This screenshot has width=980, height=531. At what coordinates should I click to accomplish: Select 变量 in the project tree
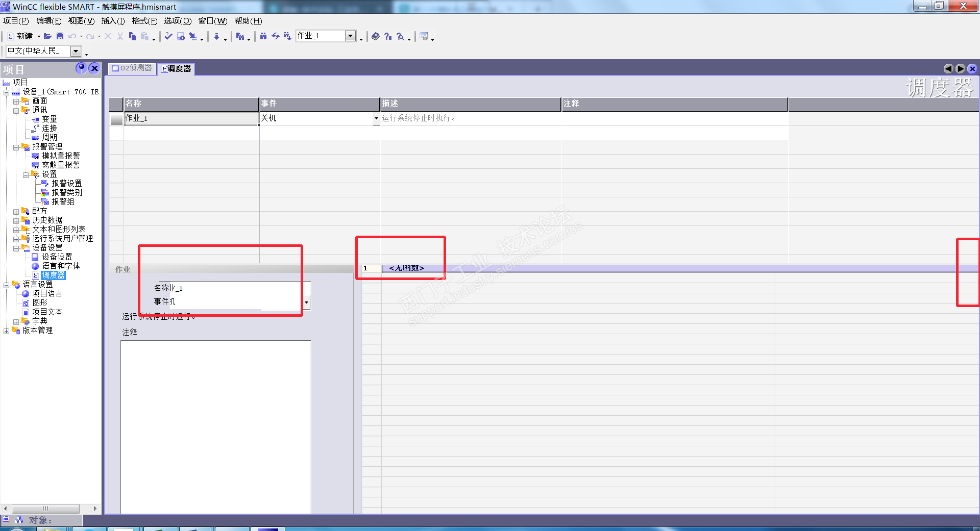click(x=50, y=119)
